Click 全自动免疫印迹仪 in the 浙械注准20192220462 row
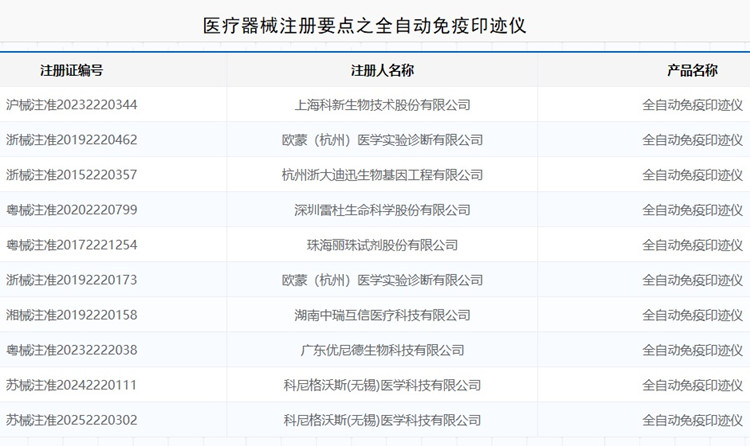The height and width of the screenshot is (446, 750). point(692,140)
